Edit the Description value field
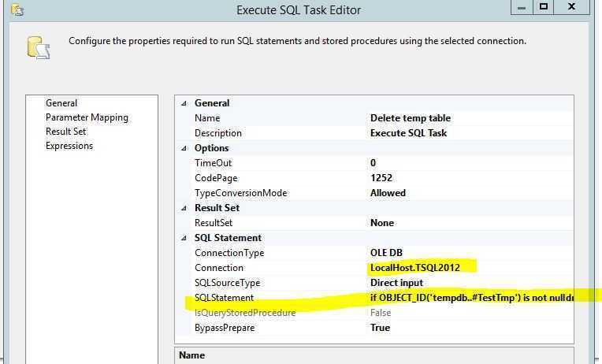 (x=471, y=133)
